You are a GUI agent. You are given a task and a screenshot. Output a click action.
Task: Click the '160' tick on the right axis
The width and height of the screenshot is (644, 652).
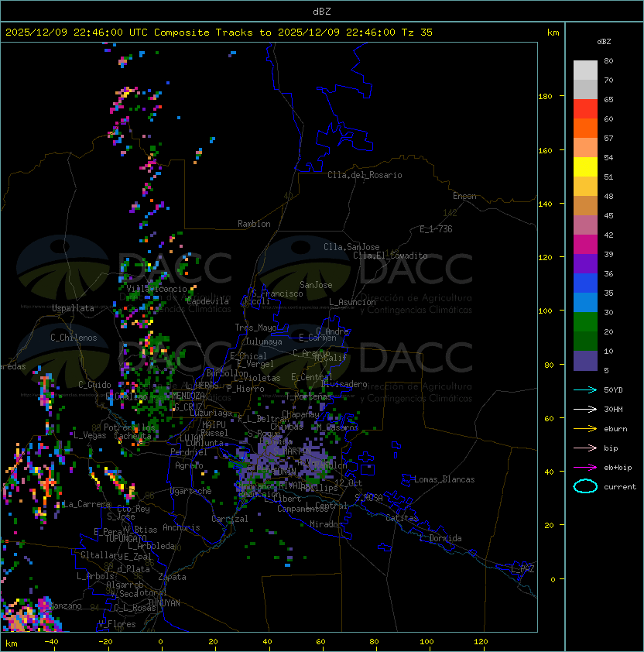pos(545,150)
